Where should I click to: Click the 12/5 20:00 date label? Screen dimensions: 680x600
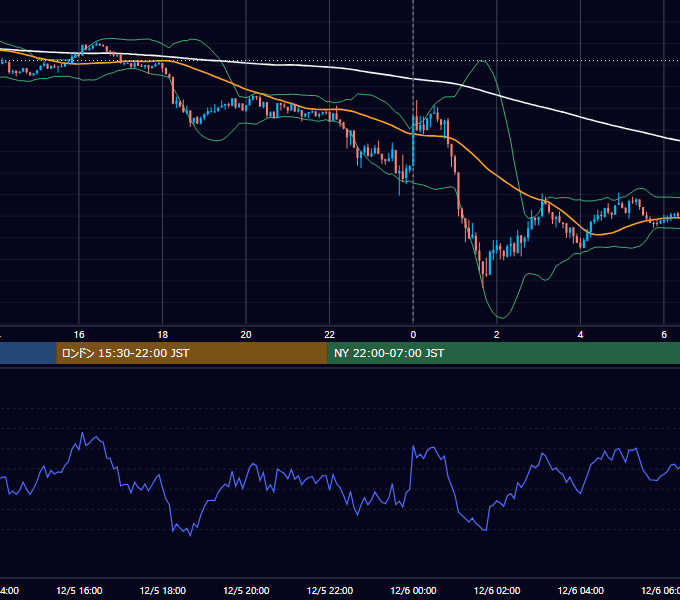pyautogui.click(x=246, y=591)
